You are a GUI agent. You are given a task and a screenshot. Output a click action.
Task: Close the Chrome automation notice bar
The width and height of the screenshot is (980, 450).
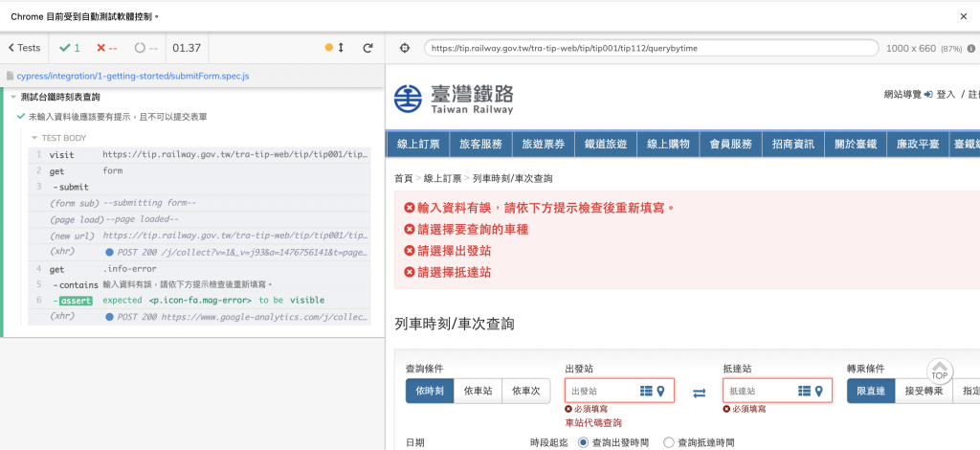coord(963,17)
